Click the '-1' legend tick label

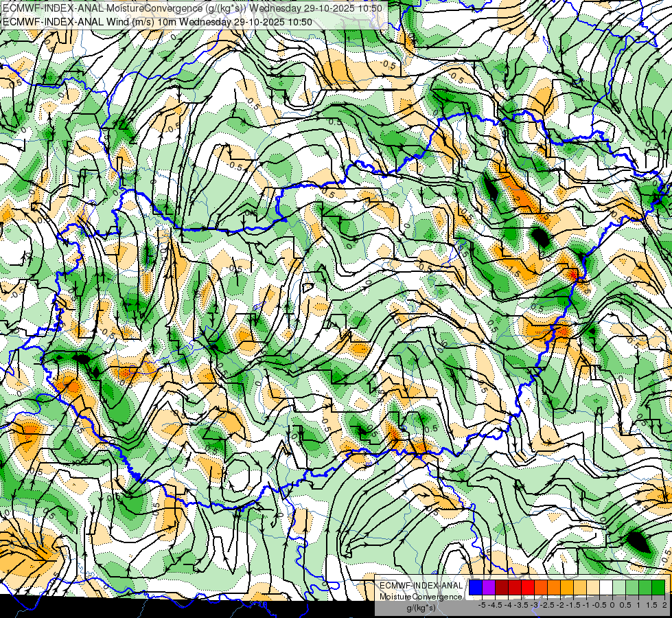click(x=586, y=605)
